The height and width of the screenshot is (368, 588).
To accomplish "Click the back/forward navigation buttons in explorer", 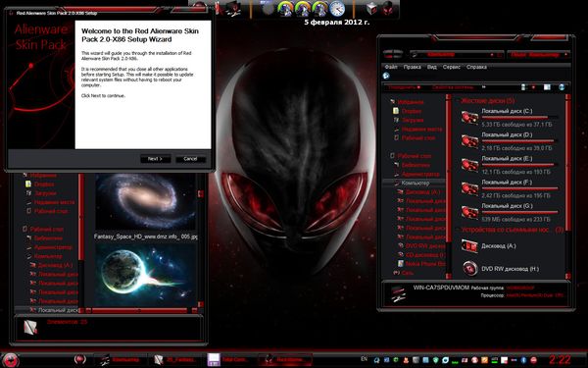I will [x=393, y=54].
